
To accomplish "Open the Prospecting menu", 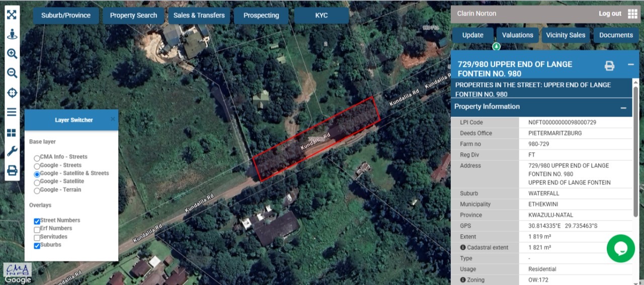I will (261, 16).
